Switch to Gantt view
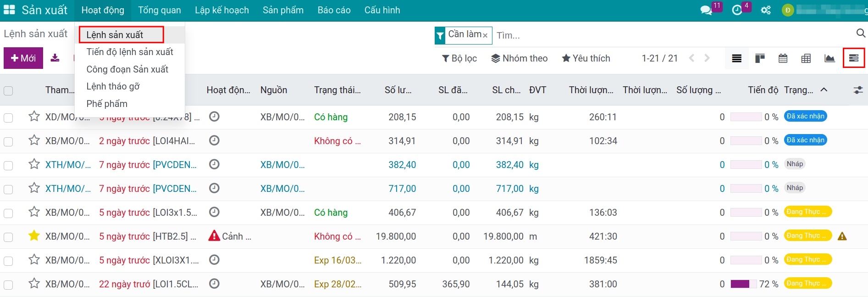The height and width of the screenshot is (297, 868). click(854, 58)
